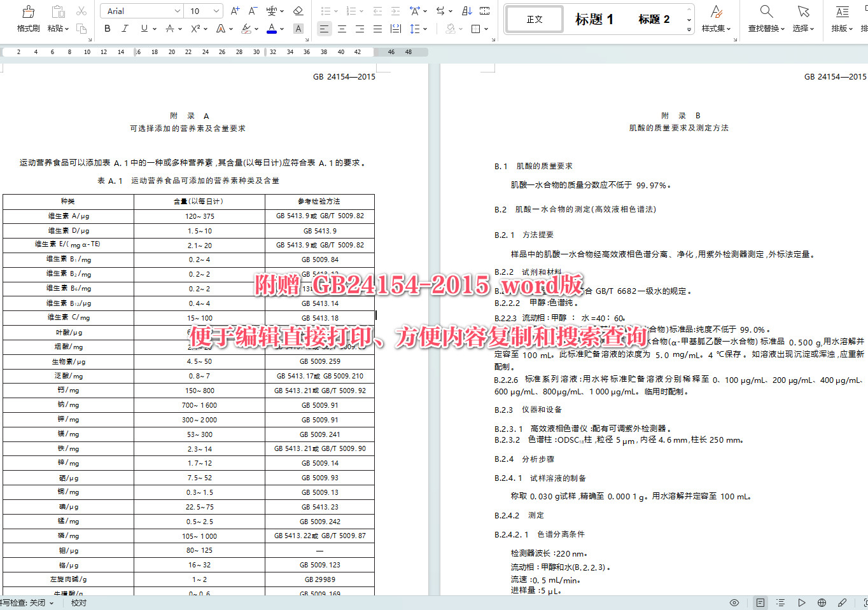Start reading mode with the play icon
The width and height of the screenshot is (868, 610).
pyautogui.click(x=802, y=602)
